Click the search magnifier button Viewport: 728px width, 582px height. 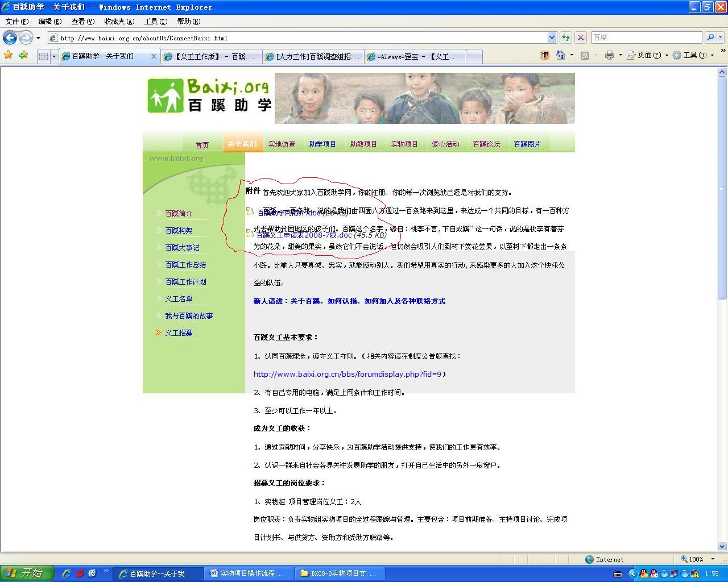tap(710, 38)
